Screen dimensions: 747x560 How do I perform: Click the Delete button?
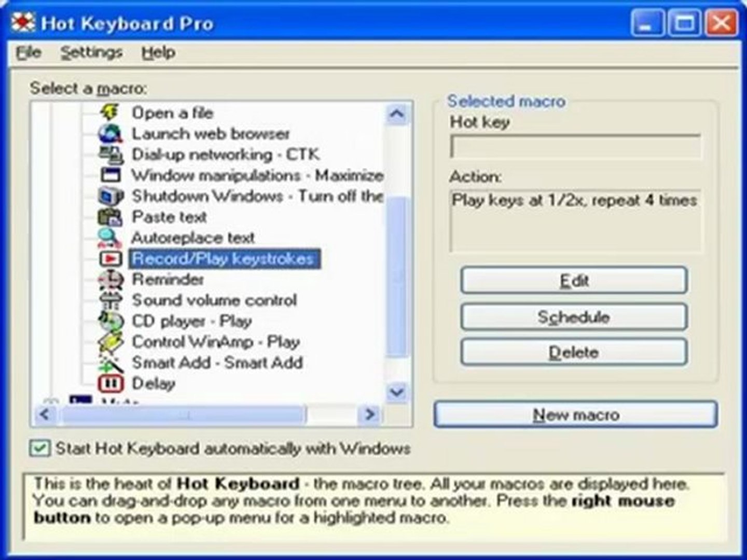tap(574, 353)
